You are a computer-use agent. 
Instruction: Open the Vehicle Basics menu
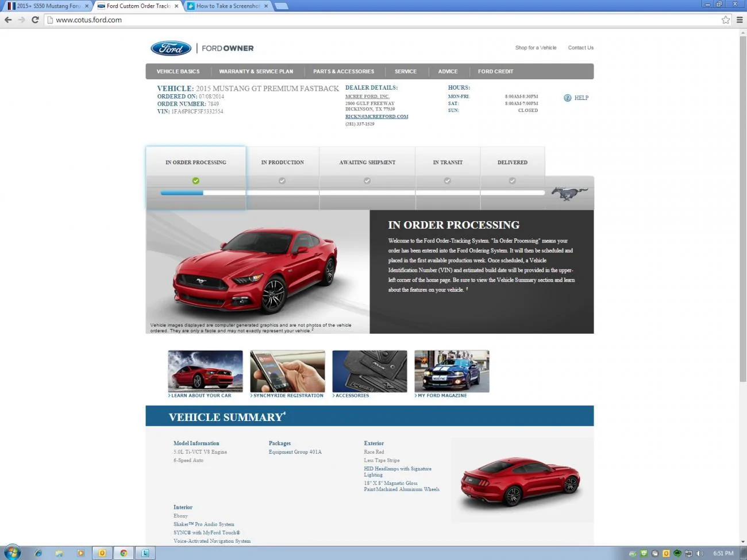(x=178, y=71)
